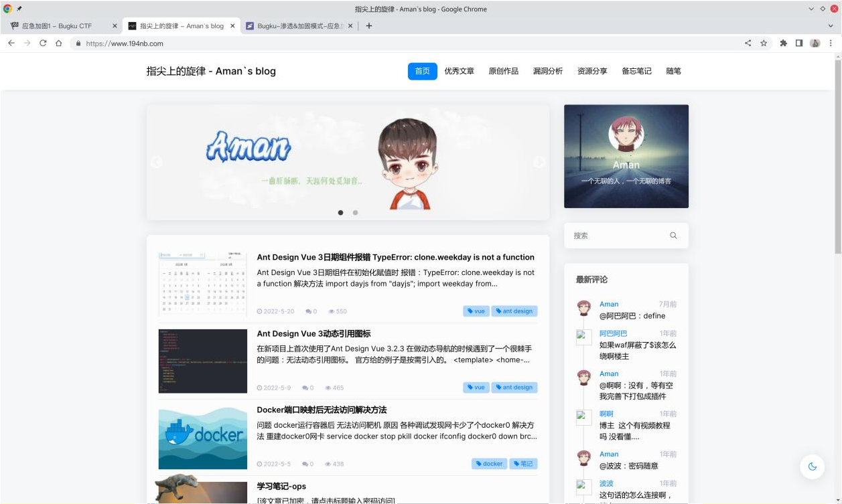
Task: Click vue tag on 2022-5-9 article
Action: 476,388
